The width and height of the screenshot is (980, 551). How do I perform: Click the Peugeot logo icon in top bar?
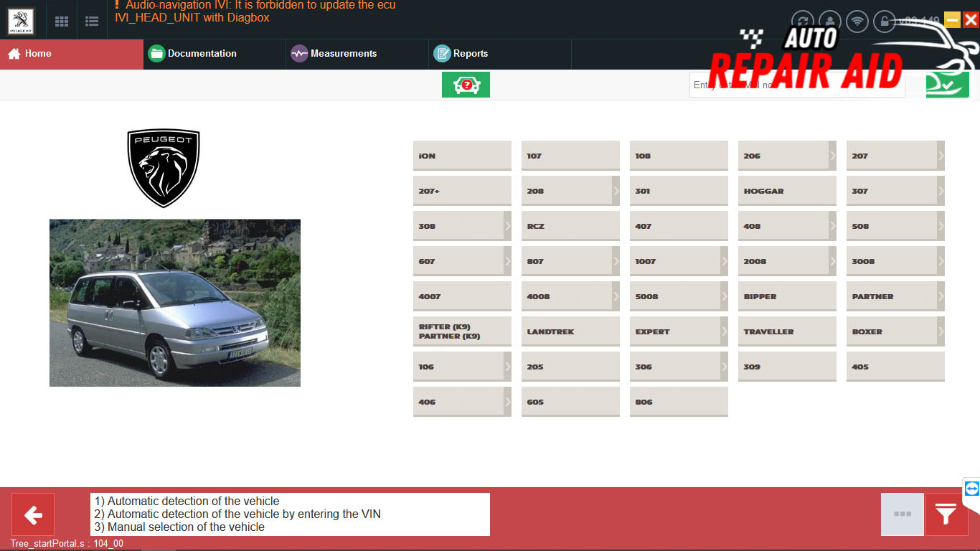(x=21, y=22)
